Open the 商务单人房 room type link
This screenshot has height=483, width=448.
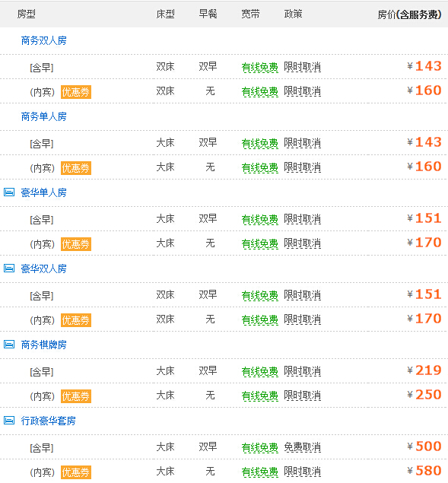(44, 116)
